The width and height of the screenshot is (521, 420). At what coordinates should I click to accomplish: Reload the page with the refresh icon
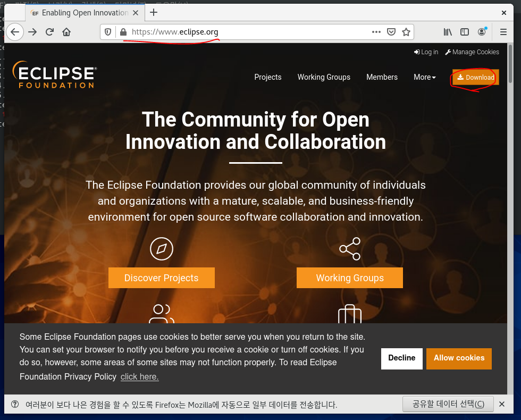[x=50, y=32]
